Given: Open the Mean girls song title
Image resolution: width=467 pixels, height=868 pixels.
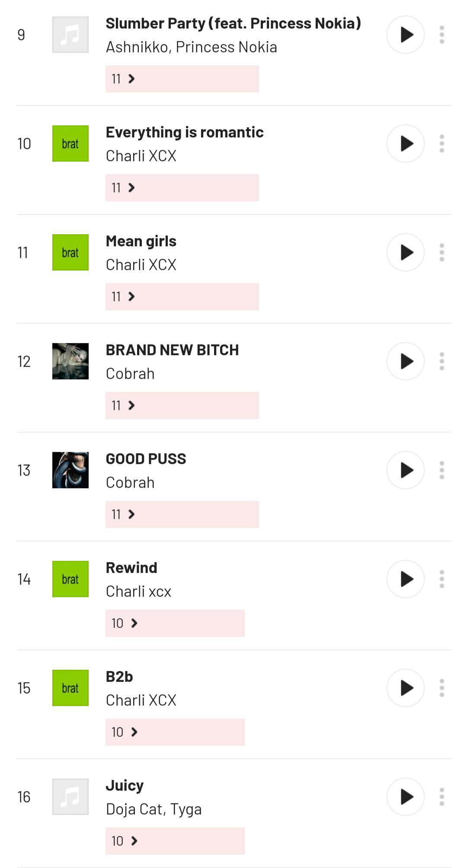Looking at the screenshot, I should [x=141, y=241].
